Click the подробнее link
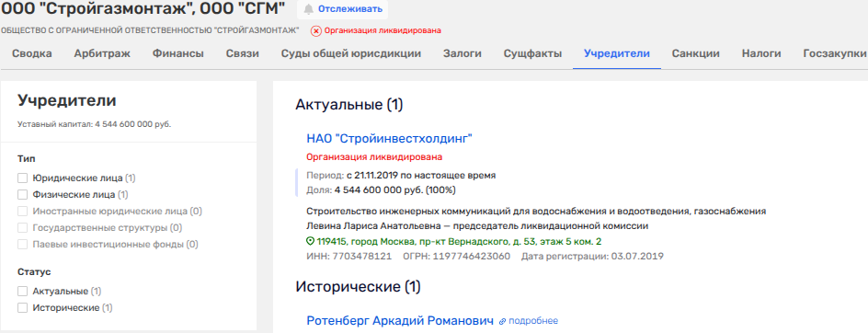 (x=533, y=321)
